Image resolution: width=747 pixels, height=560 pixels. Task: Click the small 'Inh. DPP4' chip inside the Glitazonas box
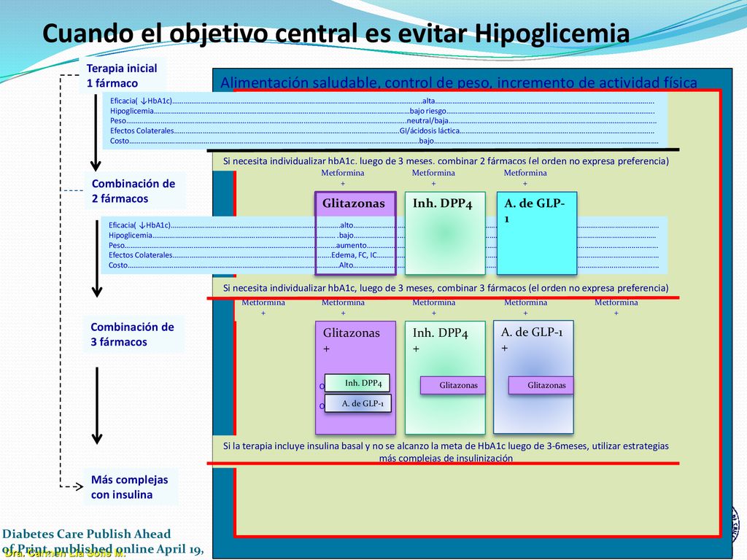[357, 383]
